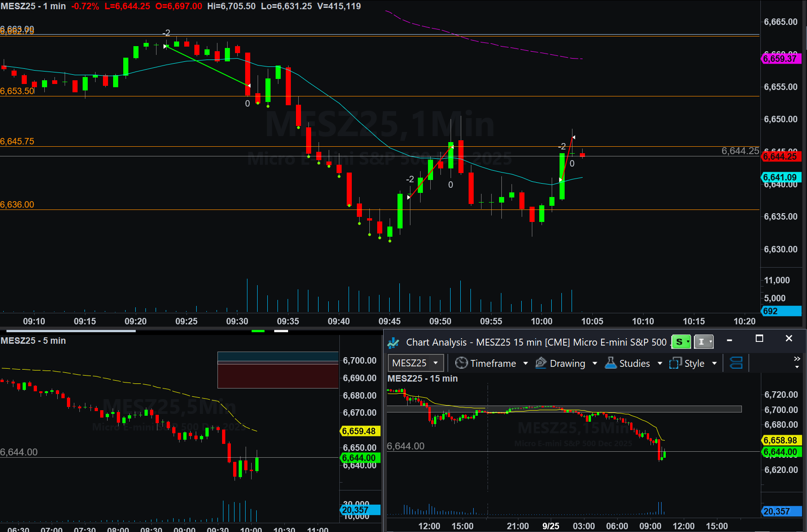Screen dimensions: 807x532
Task: Click the toolbar overflow double-chevron
Action: coord(797,359)
